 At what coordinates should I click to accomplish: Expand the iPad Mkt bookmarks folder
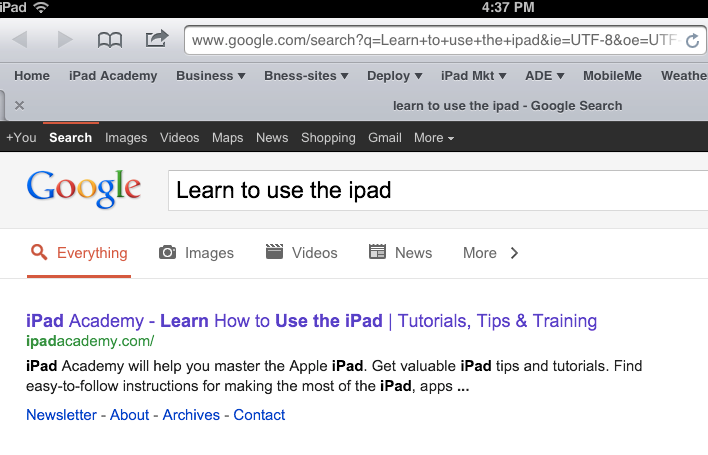pos(474,76)
